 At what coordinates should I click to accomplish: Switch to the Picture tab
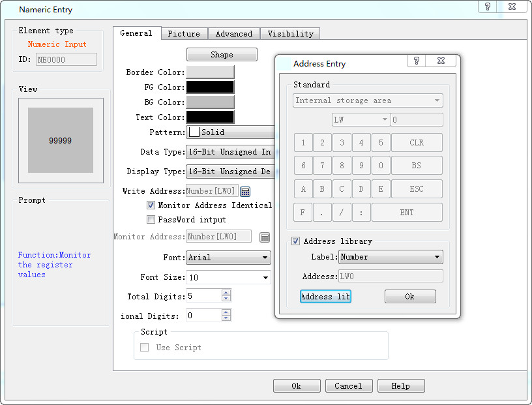coord(185,33)
